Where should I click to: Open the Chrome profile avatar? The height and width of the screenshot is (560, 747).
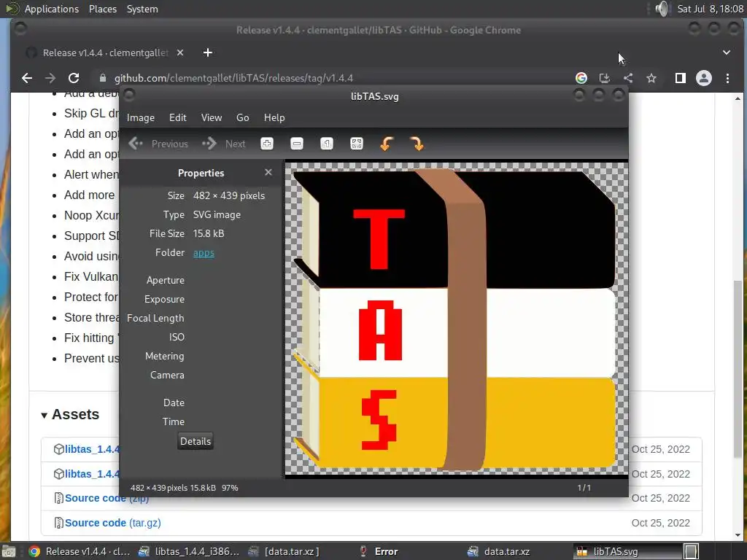point(704,78)
